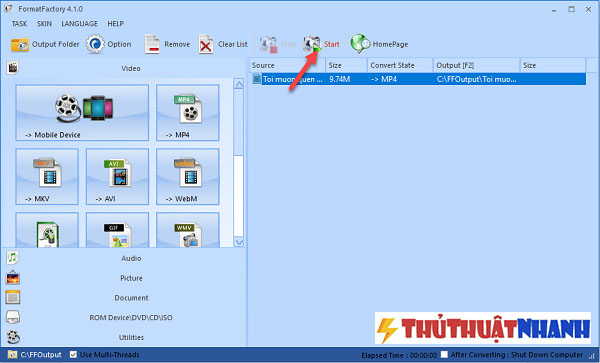Image resolution: width=600 pixels, height=363 pixels.
Task: Toggle the Use Multi-Threads checkbox
Action: pos(73,355)
